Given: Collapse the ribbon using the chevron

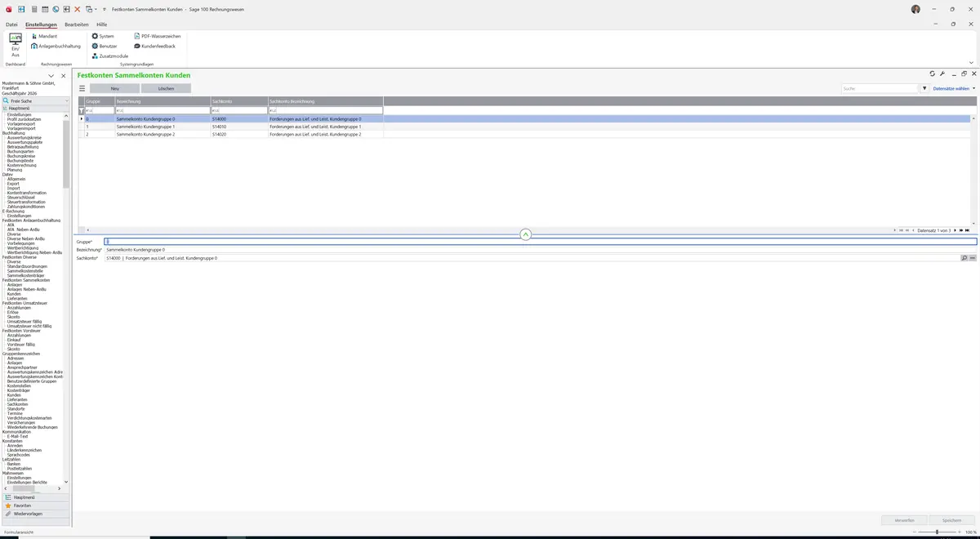Looking at the screenshot, I should [x=971, y=62].
